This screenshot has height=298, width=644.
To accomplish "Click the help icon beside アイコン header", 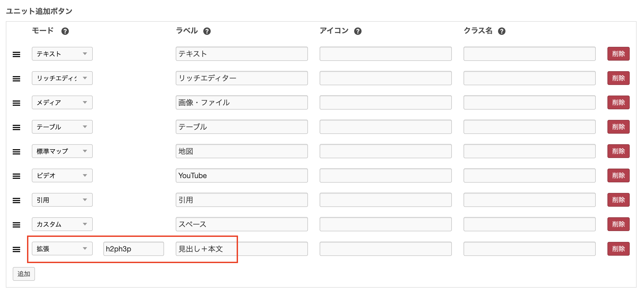I will tap(358, 31).
